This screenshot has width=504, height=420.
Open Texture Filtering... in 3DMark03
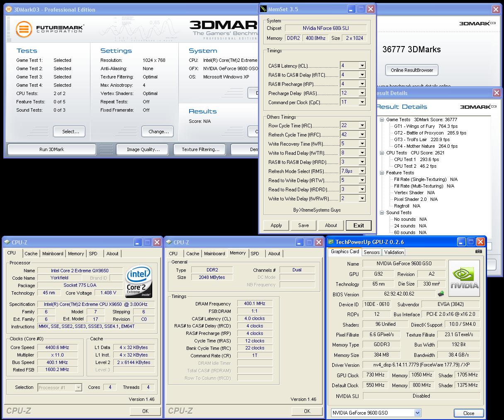[x=200, y=149]
